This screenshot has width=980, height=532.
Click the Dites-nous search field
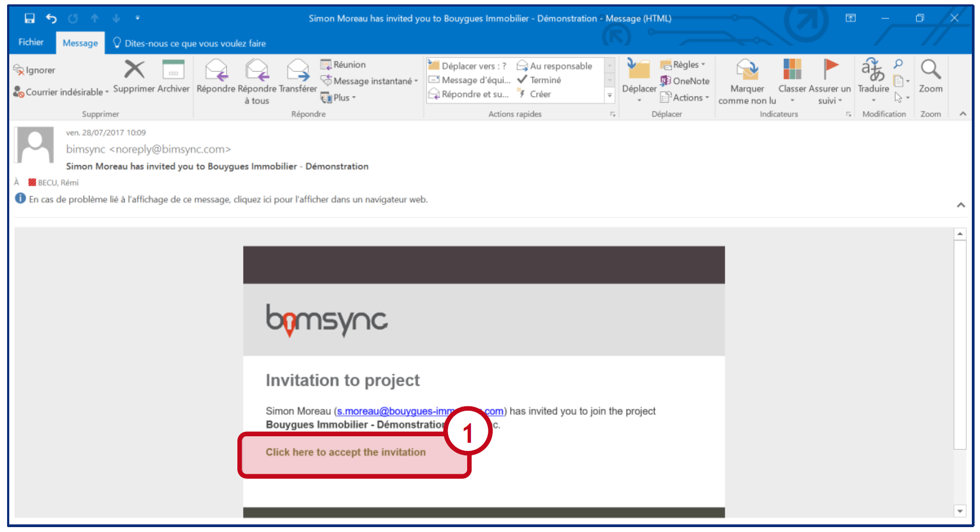(195, 44)
